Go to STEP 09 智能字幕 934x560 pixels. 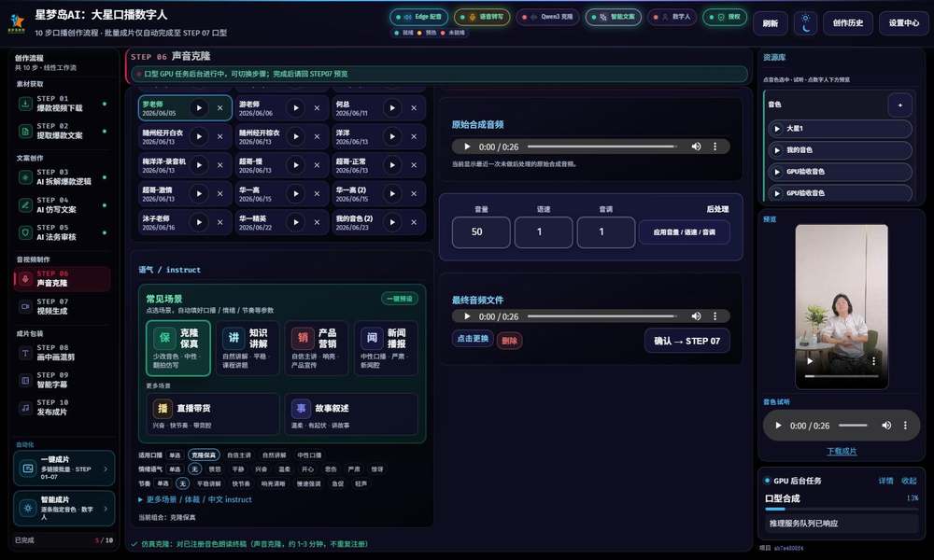[62, 380]
